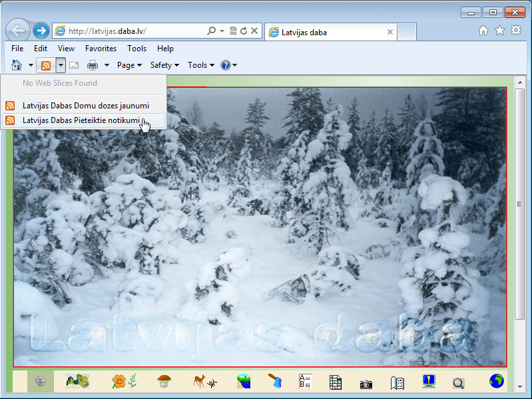The height and width of the screenshot is (399, 532).
Task: Expand the Help icon dropdown arrow
Action: (234, 65)
